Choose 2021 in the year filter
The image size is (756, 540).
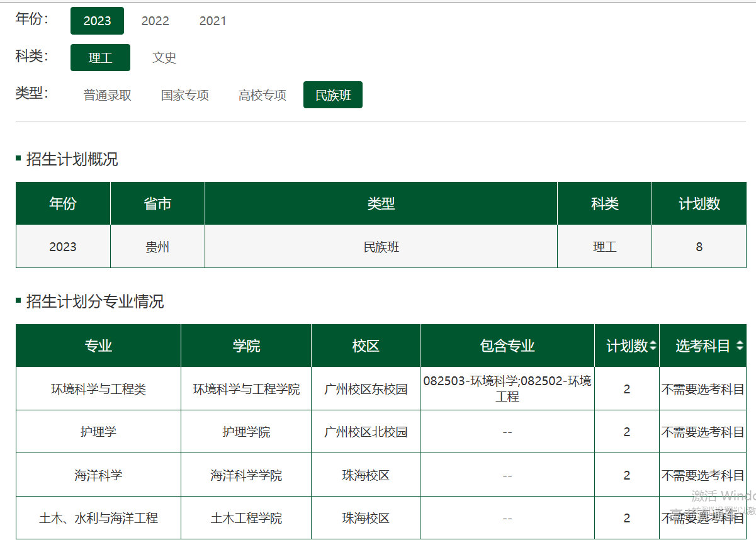click(x=213, y=21)
